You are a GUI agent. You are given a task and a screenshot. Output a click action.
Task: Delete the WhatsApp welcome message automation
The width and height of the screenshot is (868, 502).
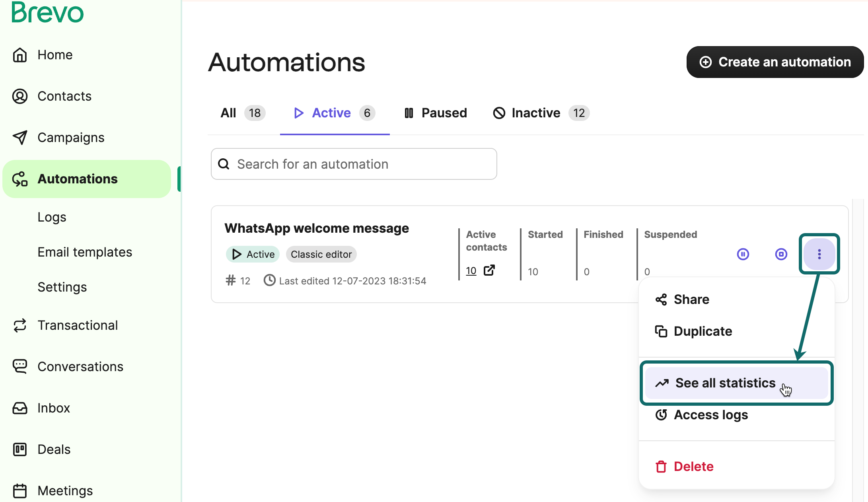point(693,466)
